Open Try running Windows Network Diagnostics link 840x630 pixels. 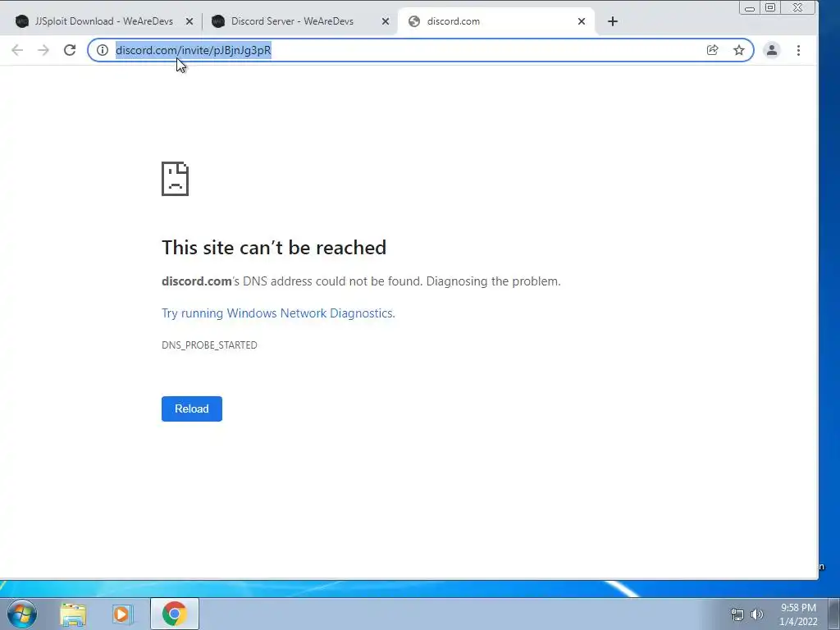coord(278,313)
